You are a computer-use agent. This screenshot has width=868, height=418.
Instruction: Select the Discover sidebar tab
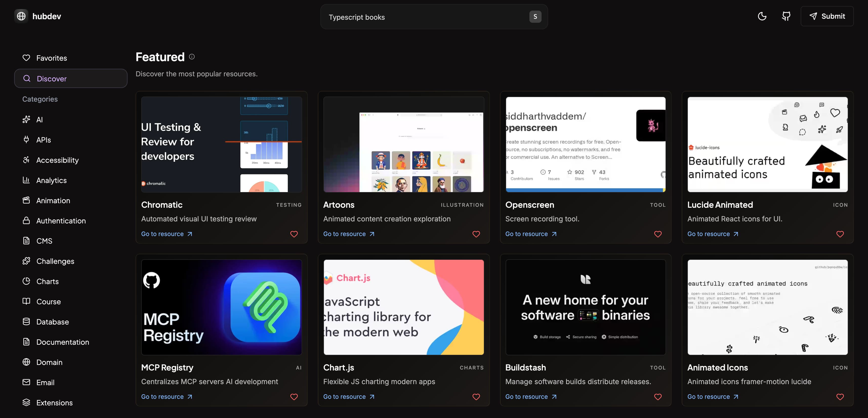71,78
